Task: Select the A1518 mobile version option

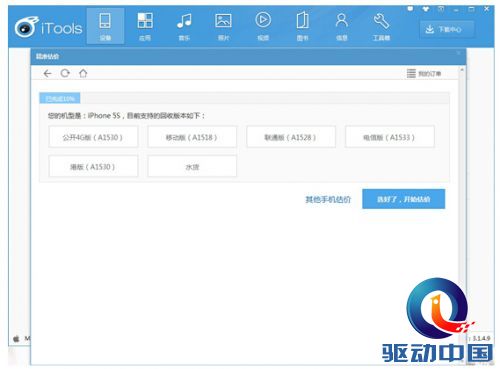Action: [x=192, y=137]
